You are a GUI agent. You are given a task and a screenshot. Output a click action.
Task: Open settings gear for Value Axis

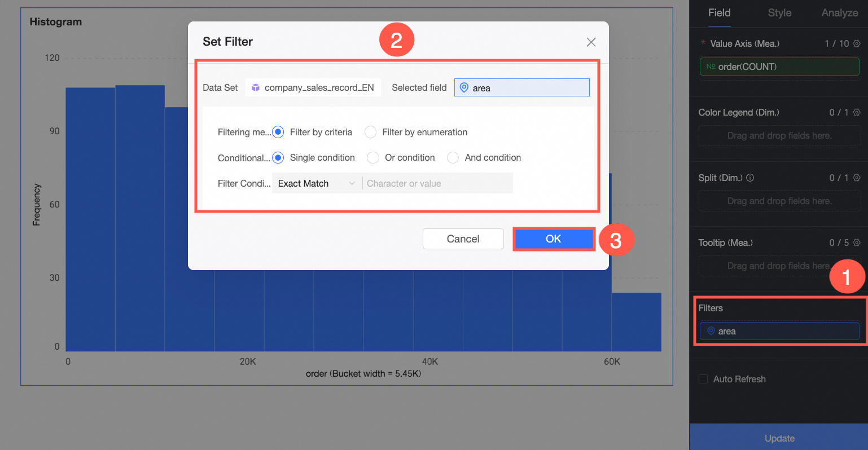click(857, 43)
